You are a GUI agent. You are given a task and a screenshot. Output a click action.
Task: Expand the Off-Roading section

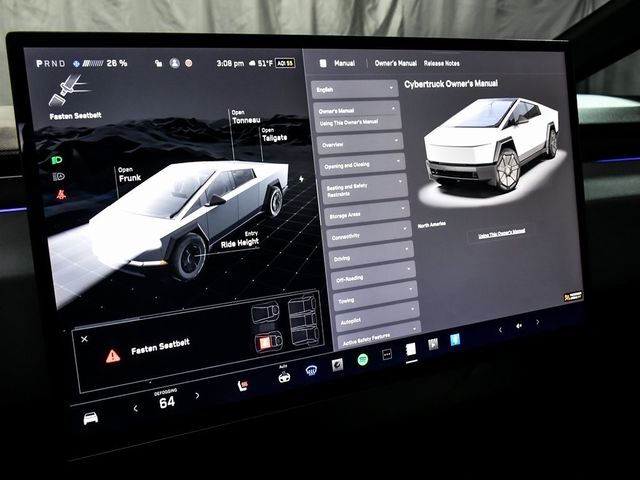pos(374,276)
